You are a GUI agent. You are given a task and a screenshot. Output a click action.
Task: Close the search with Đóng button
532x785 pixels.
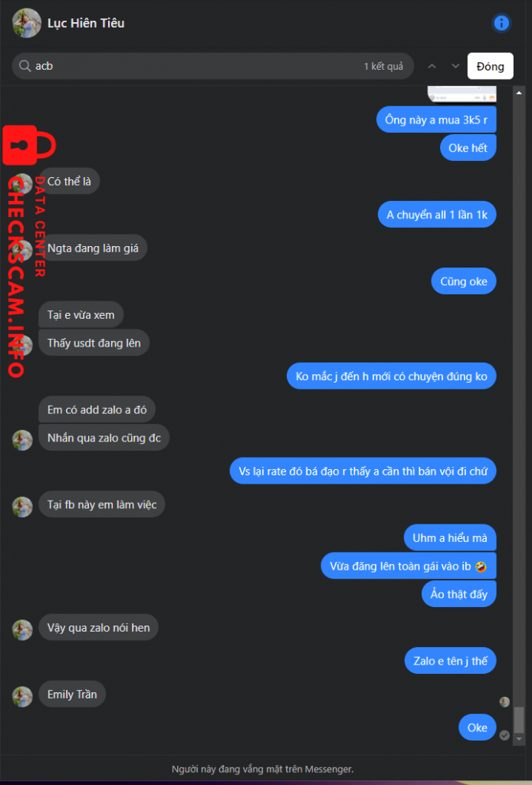point(490,66)
